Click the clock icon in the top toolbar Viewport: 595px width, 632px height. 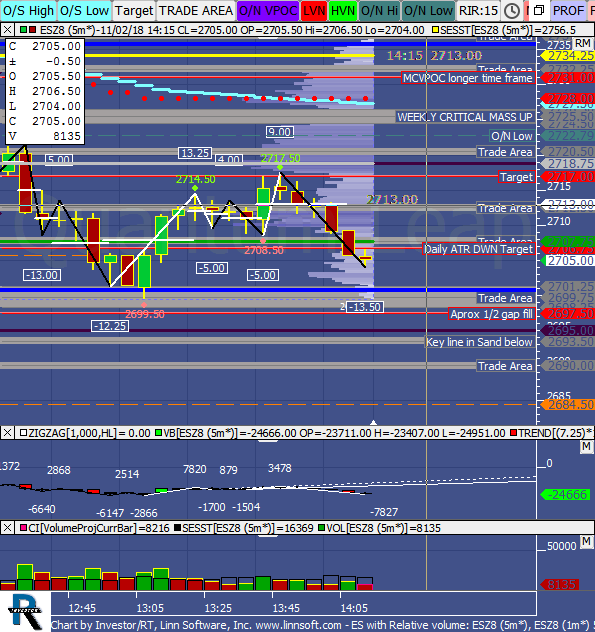tap(512, 11)
